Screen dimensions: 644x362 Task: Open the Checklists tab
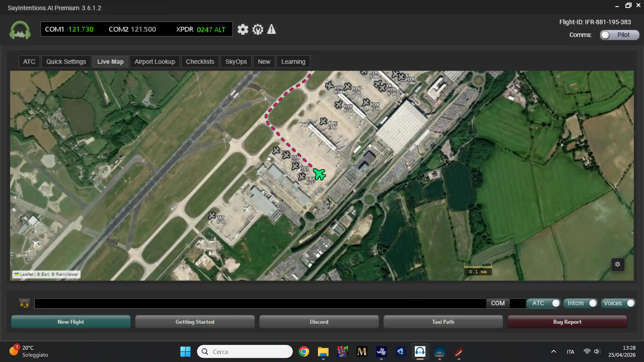tap(200, 62)
